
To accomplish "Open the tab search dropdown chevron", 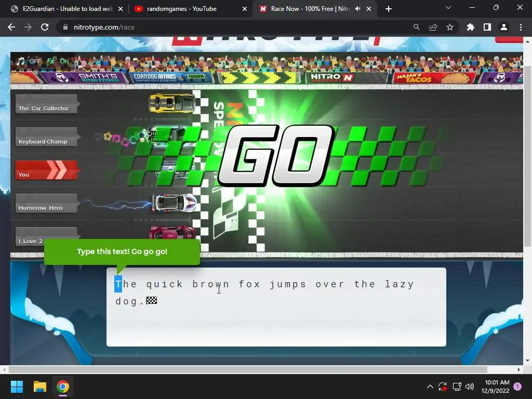I will 448,7.
